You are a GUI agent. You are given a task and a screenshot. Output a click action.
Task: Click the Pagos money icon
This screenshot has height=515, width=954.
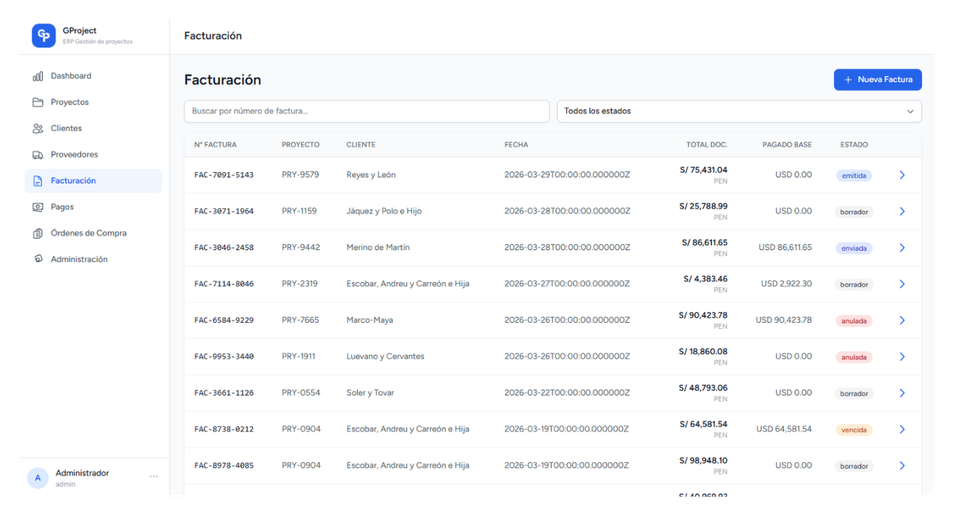38,207
